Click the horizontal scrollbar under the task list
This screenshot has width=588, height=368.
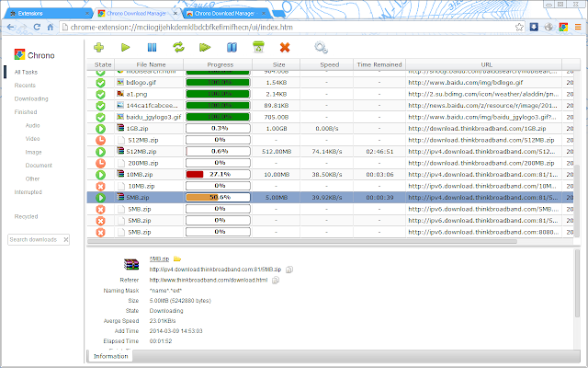coord(302,241)
